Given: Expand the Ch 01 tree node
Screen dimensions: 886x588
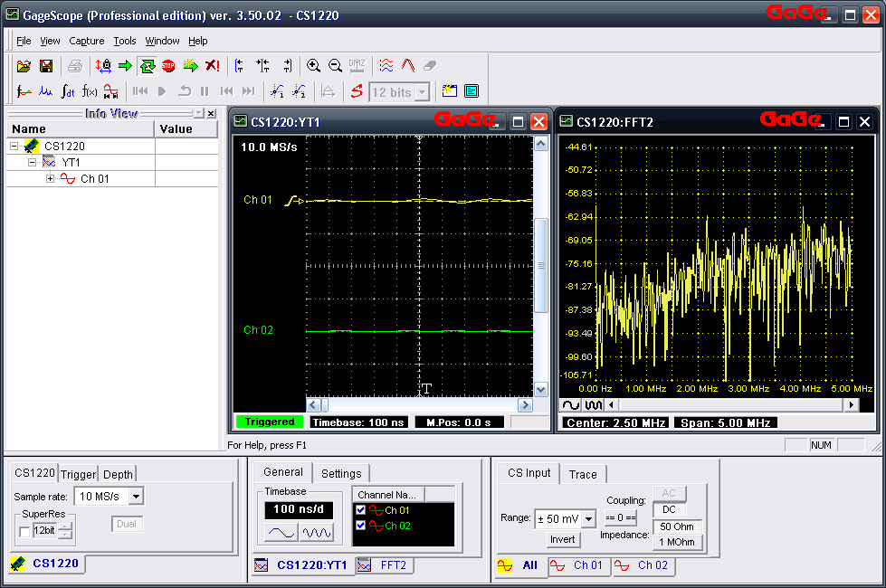Looking at the screenshot, I should (x=51, y=179).
